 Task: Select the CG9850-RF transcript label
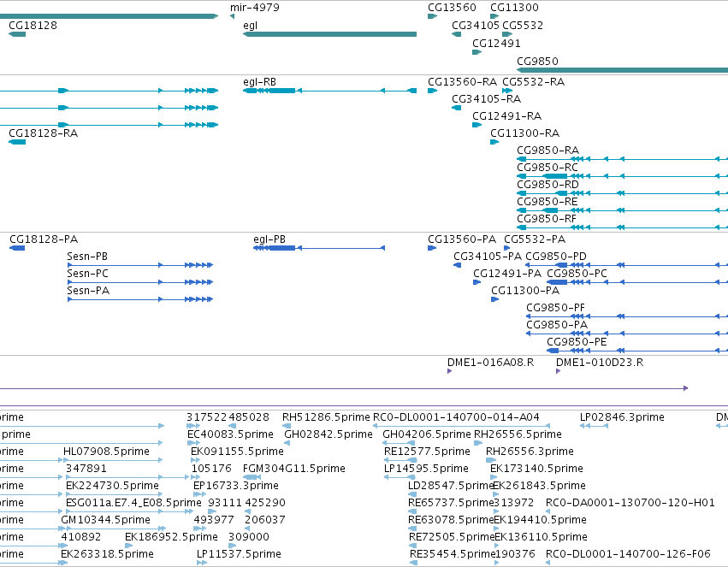pos(547,219)
